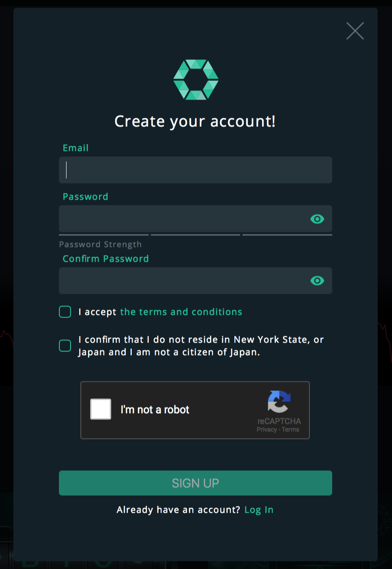Viewport: 392px width, 569px height.
Task: Click into the Password field
Action: (x=196, y=218)
